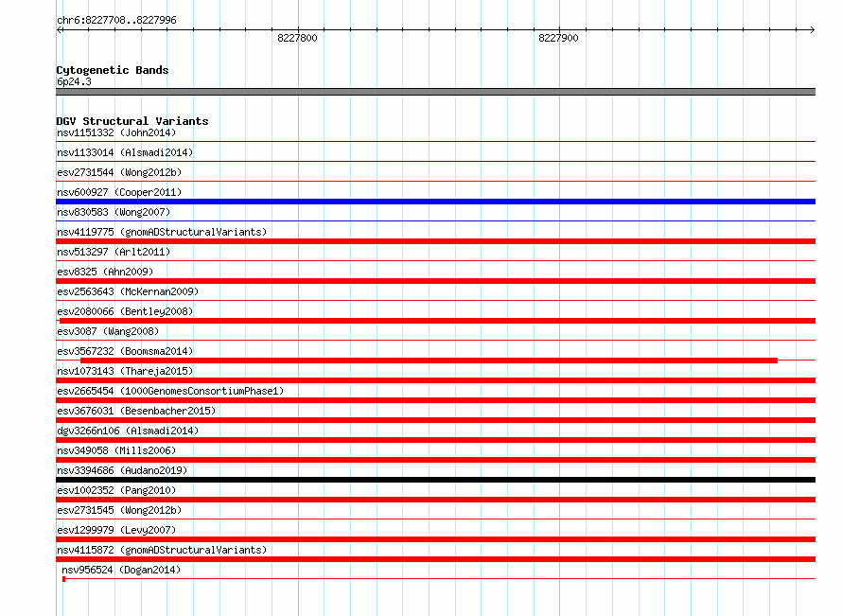Click the red bar under esv2665454
Image resolution: width=842 pixels, height=616 pixels.
(435, 400)
